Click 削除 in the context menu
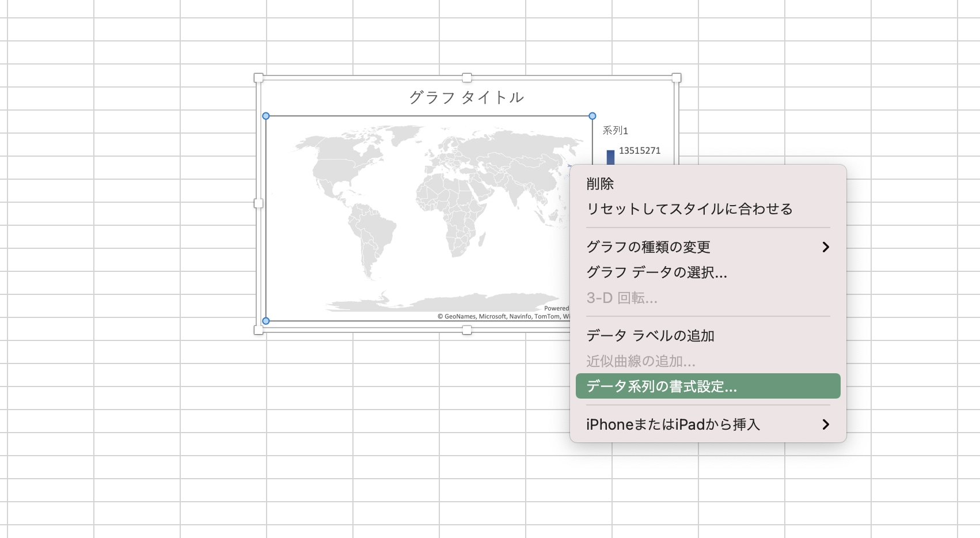The height and width of the screenshot is (538, 980). coord(600,184)
